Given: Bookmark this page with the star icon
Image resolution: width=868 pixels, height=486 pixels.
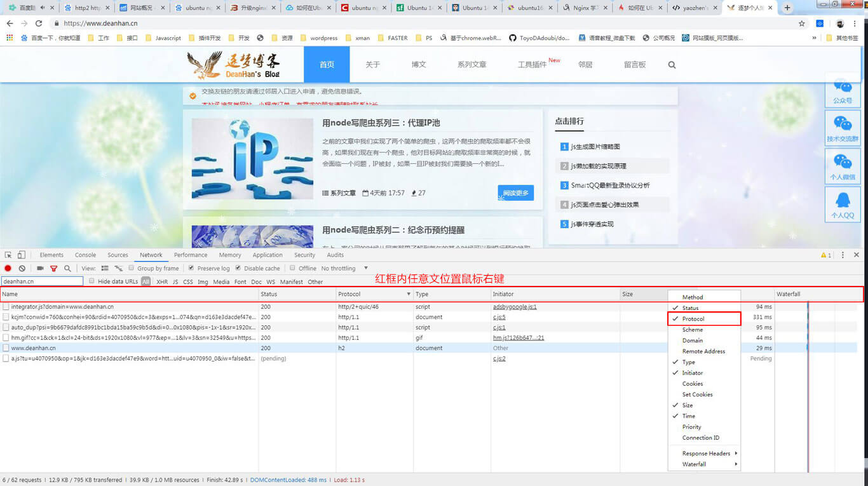Looking at the screenshot, I should 802,23.
